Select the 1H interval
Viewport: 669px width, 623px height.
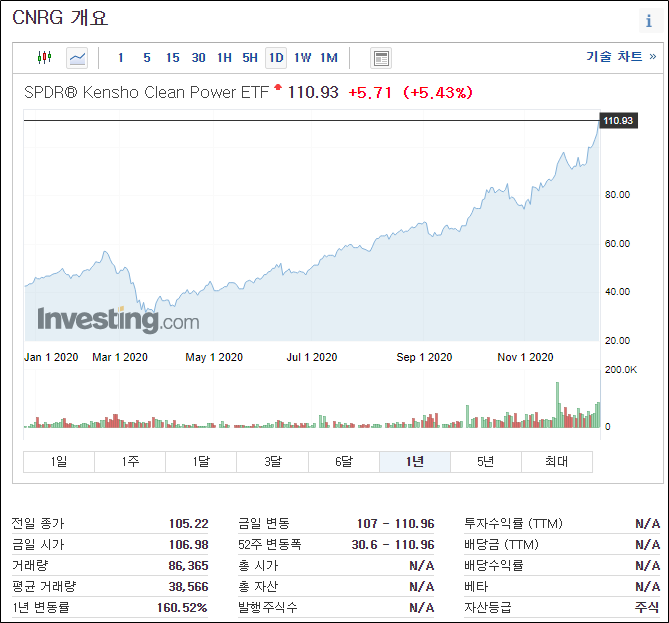(224, 58)
